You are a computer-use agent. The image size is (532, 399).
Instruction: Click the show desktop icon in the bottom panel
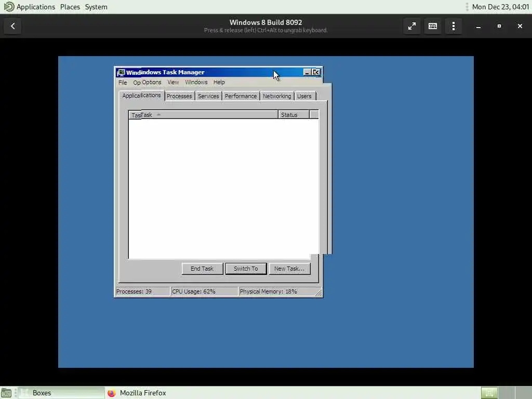(x=6, y=393)
